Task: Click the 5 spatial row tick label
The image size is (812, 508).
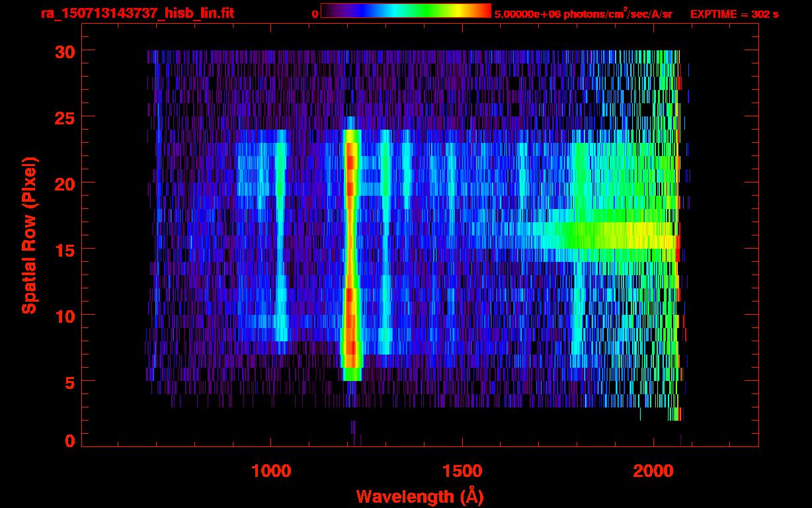Action: pyautogui.click(x=69, y=382)
